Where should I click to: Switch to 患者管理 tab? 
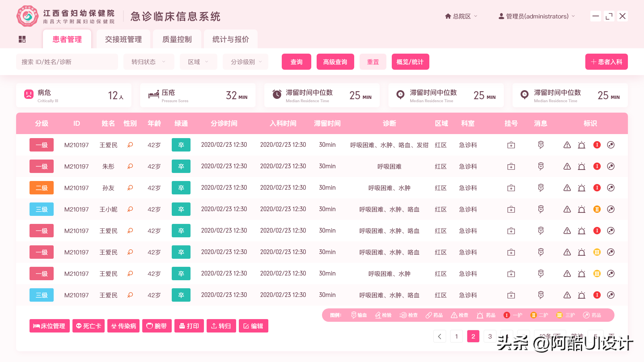67,39
